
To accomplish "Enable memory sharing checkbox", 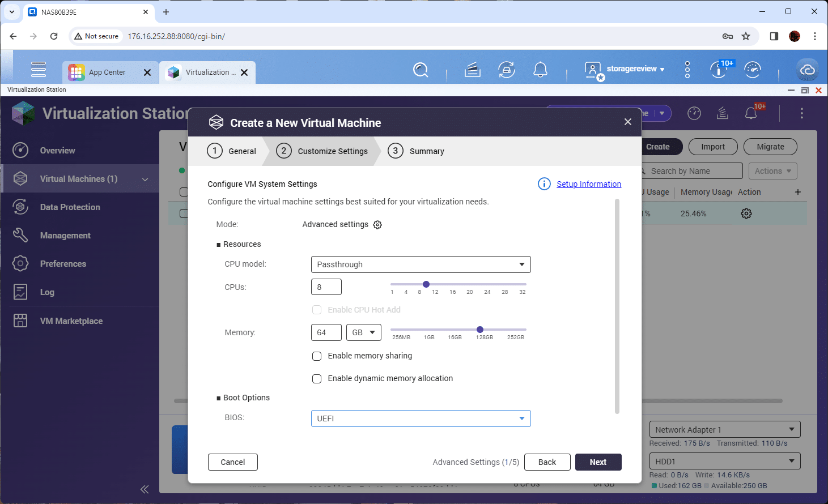I will click(317, 356).
